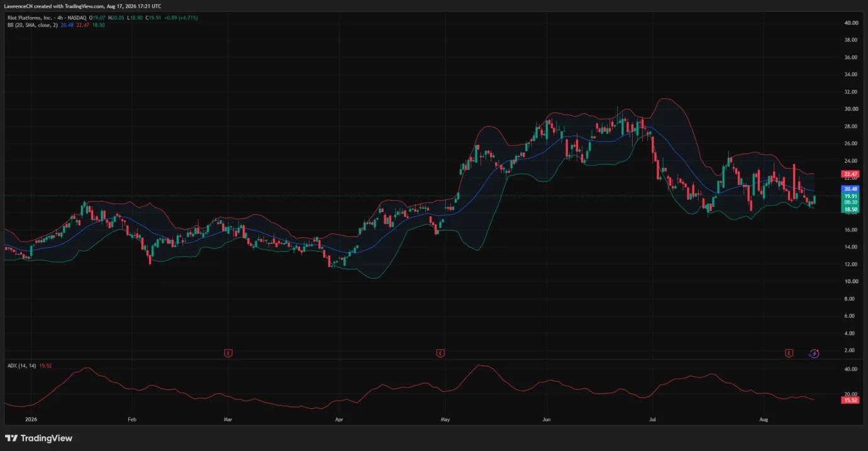The width and height of the screenshot is (868, 451).
Task: Click the LawrenceCN created with TradingView.com text
Action: point(52,6)
